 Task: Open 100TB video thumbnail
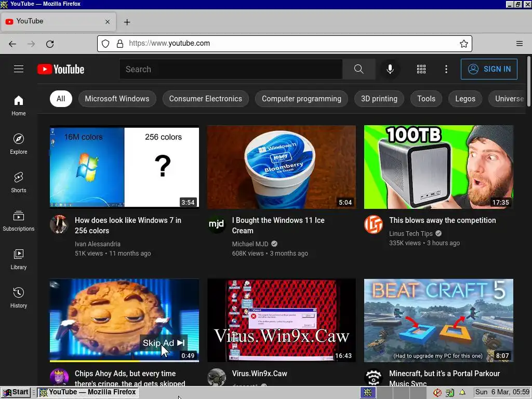pyautogui.click(x=438, y=167)
